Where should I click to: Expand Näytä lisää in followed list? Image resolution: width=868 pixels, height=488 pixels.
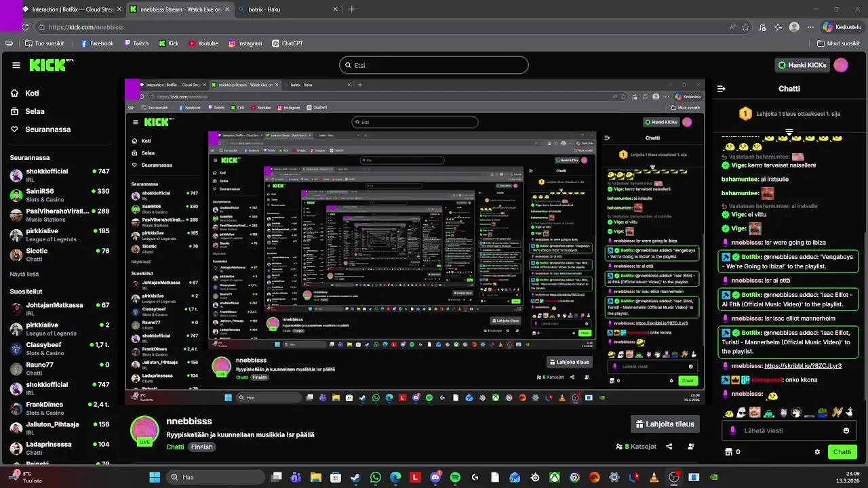(24, 274)
